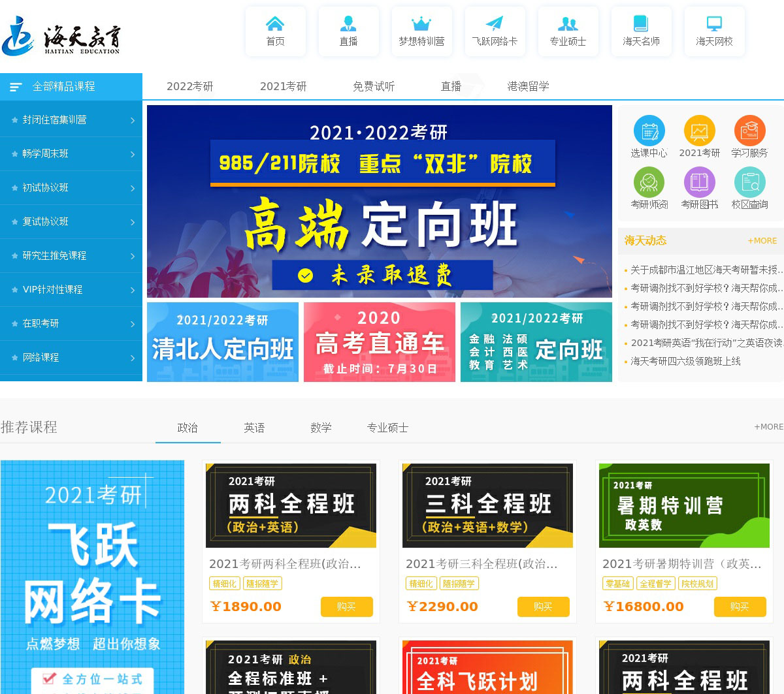
Task: Expand 畅学周末班 submenu arrow
Action: click(133, 154)
